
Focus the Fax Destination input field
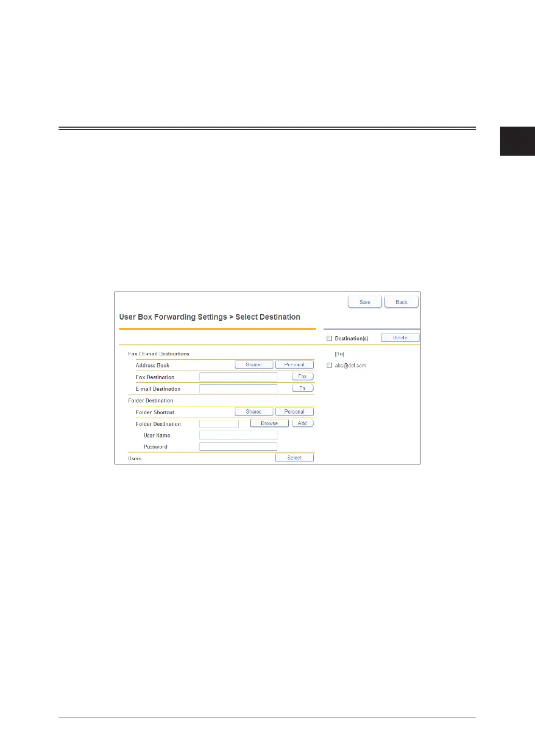click(x=238, y=377)
